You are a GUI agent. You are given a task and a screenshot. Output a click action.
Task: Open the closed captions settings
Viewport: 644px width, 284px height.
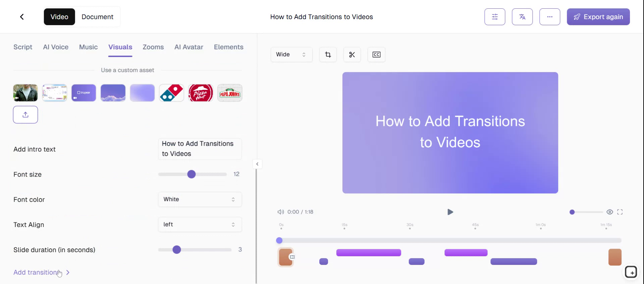pyautogui.click(x=376, y=55)
